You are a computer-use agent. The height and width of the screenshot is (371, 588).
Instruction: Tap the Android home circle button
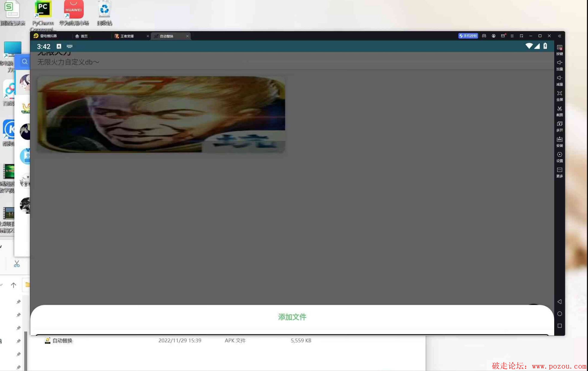[559, 314]
